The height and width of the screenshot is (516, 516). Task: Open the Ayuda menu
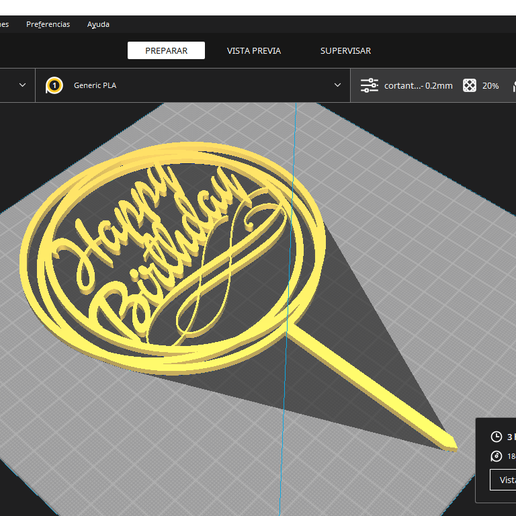pos(98,24)
